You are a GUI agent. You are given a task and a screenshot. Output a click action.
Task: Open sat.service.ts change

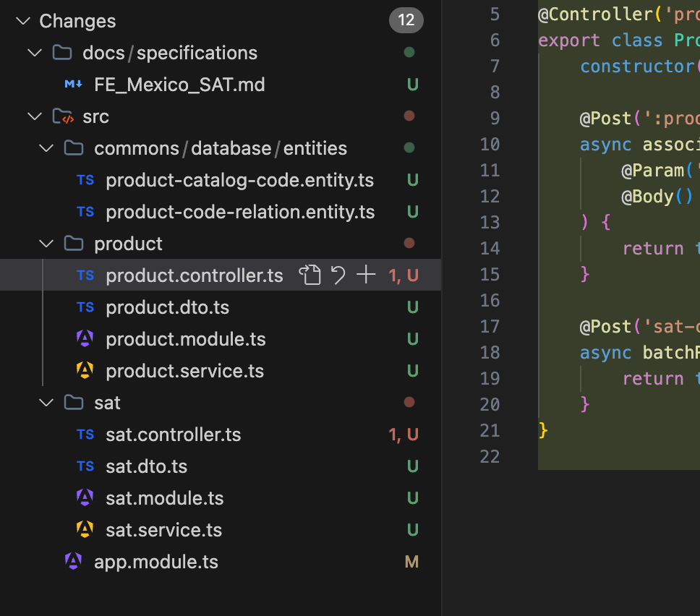[221, 529]
